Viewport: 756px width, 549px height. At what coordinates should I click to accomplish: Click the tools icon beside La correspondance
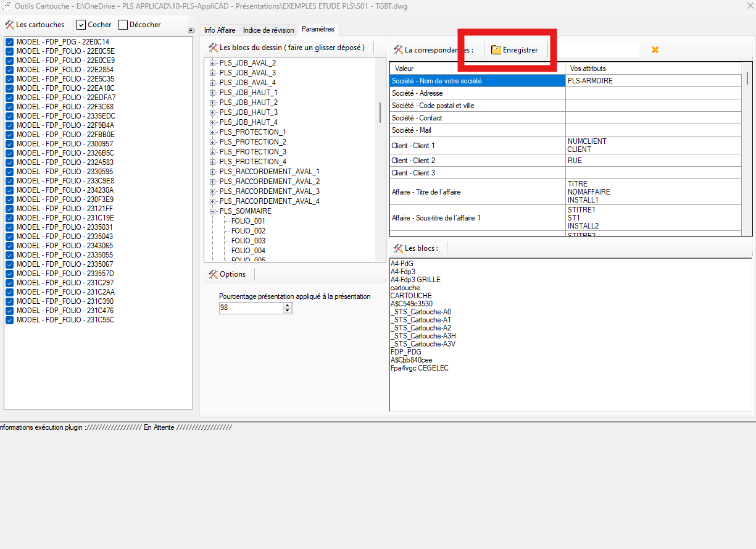398,50
